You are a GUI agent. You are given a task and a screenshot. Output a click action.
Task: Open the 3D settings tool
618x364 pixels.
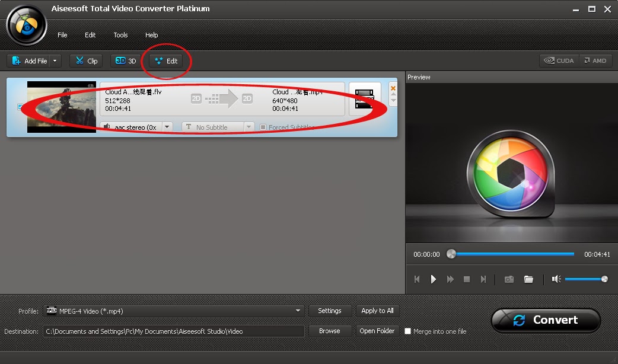pos(126,60)
